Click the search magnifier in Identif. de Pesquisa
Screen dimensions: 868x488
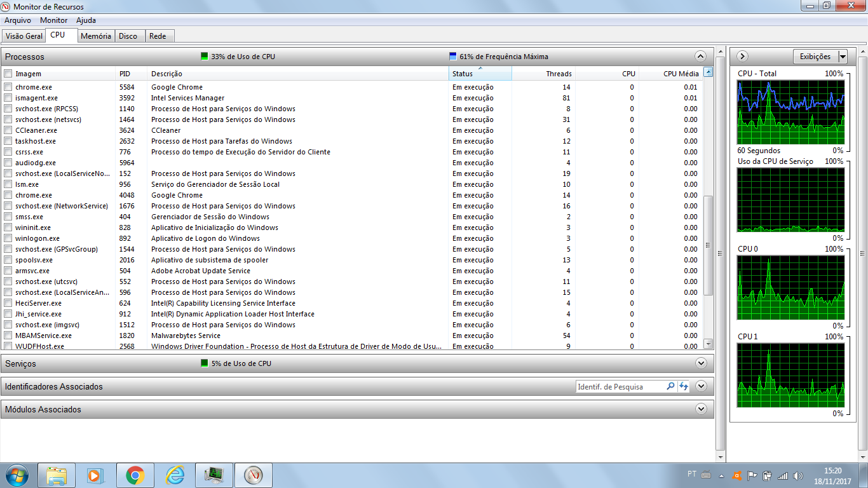[x=670, y=386]
